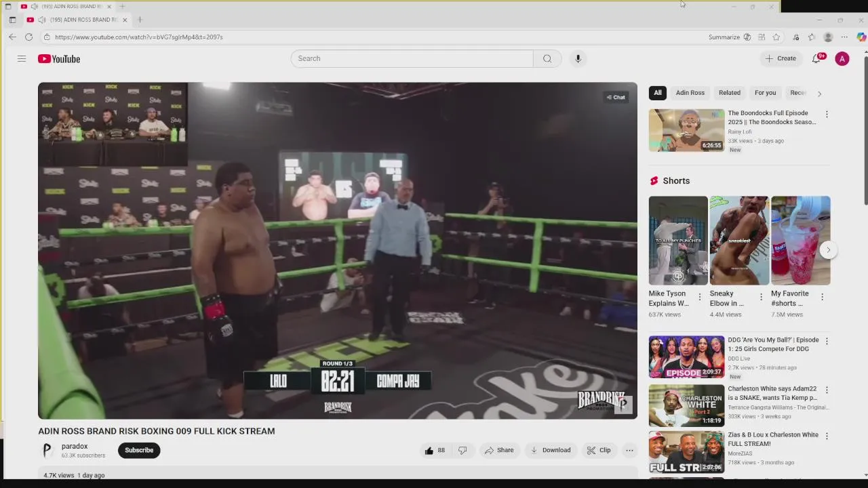Viewport: 868px width, 488px height.
Task: Open options for My Favorite short
Action: 822,297
